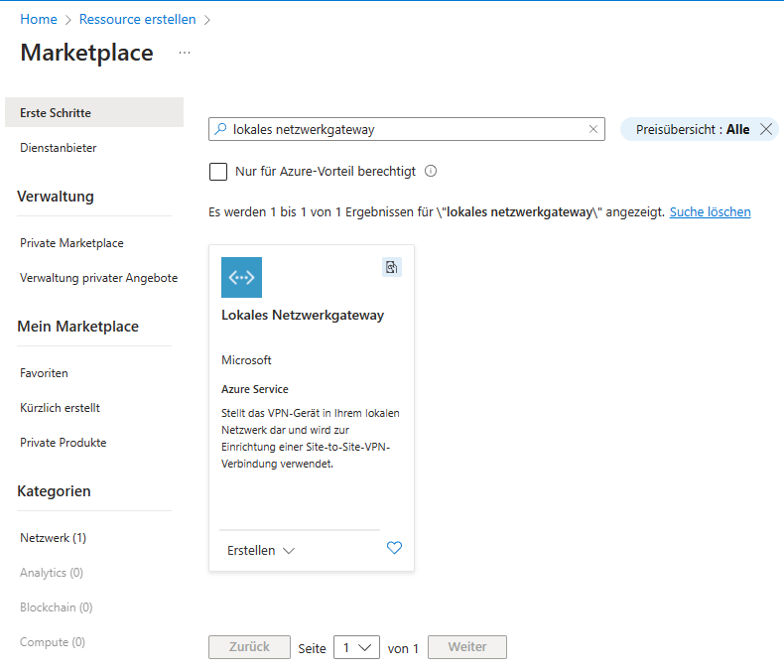This screenshot has width=784, height=672.
Task: Click the Kategorien heading
Action: tap(54, 491)
